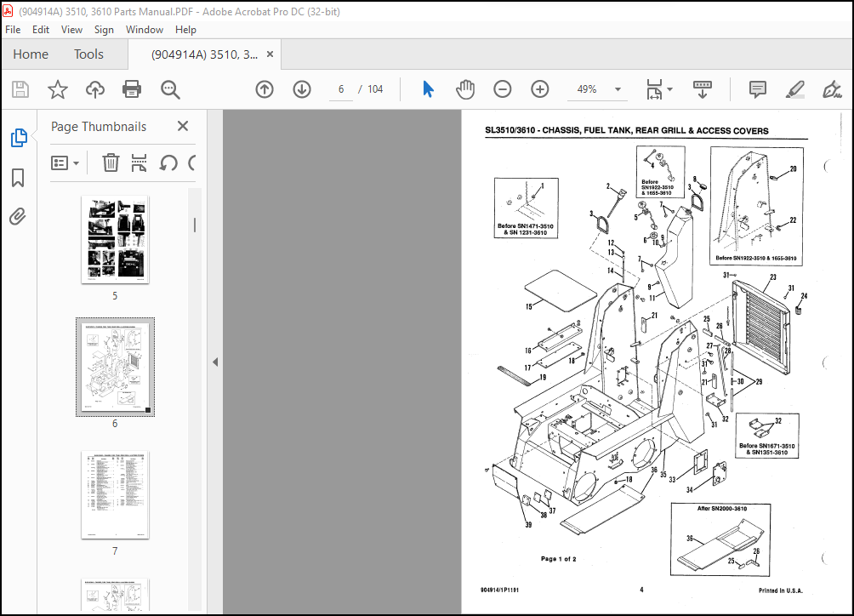
Task: Click 'Before SN1471-3510' inset label
Action: (x=526, y=226)
